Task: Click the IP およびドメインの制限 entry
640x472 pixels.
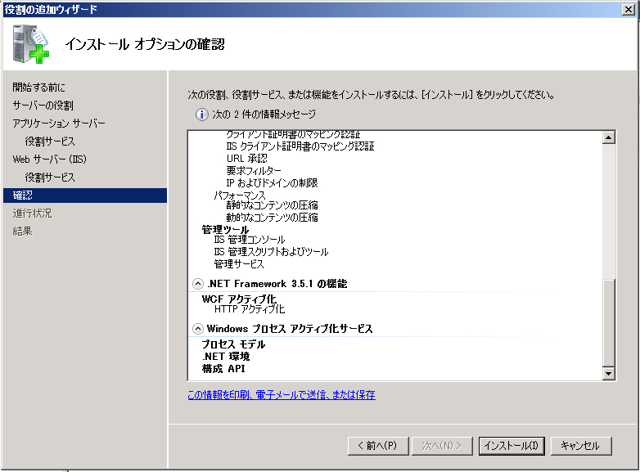Action: click(272, 183)
